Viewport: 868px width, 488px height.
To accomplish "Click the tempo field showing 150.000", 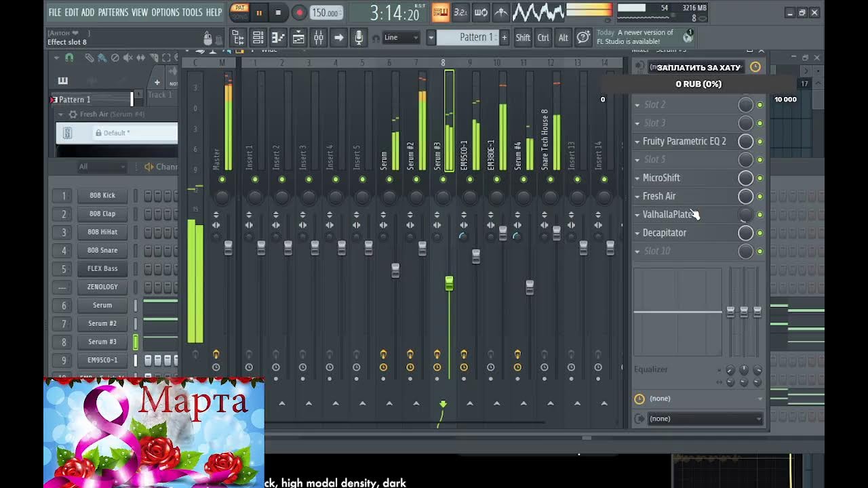I will (x=326, y=12).
